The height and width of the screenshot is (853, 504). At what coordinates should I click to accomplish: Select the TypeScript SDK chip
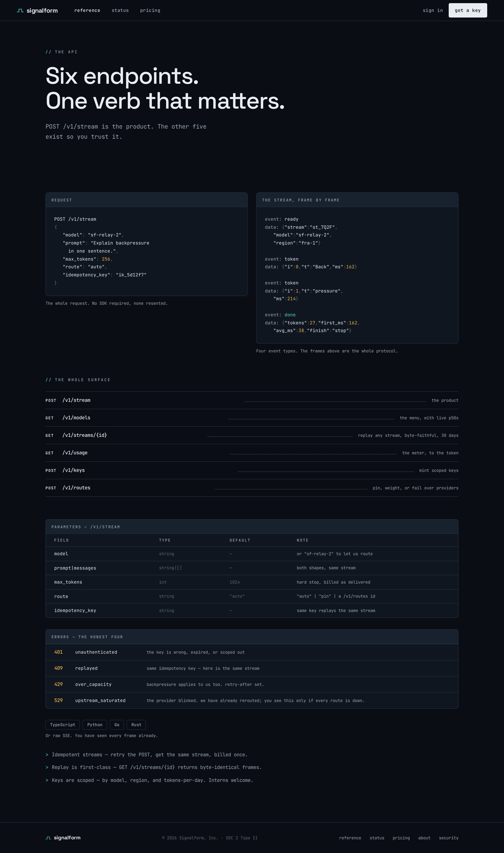click(62, 725)
